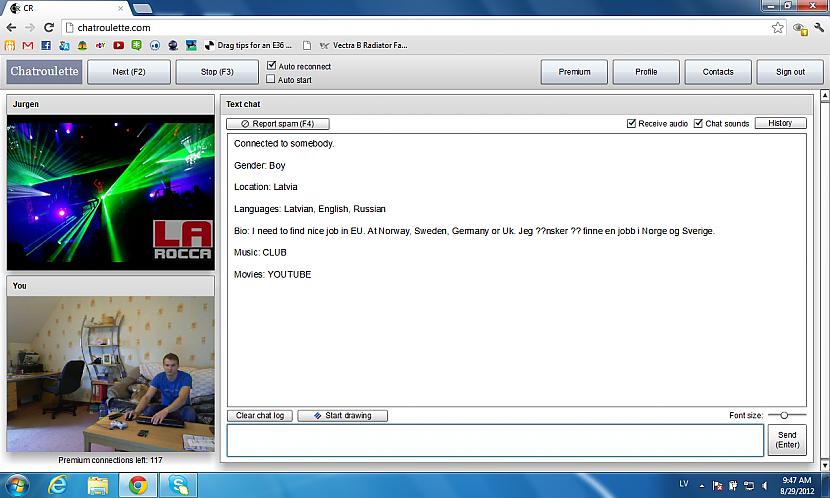Open the network tray icon
This screenshot has height=498, width=830.
click(748, 485)
